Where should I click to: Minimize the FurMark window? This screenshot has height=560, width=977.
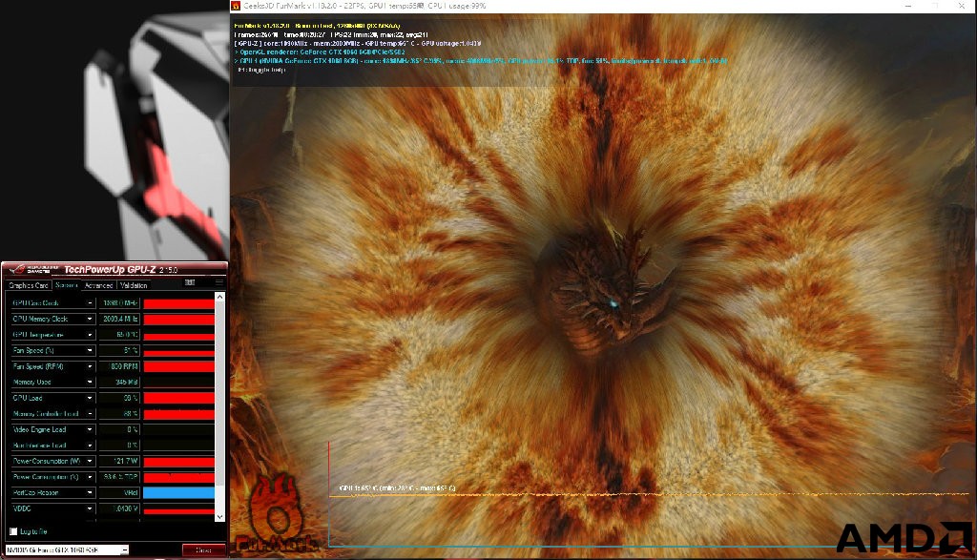(x=908, y=6)
